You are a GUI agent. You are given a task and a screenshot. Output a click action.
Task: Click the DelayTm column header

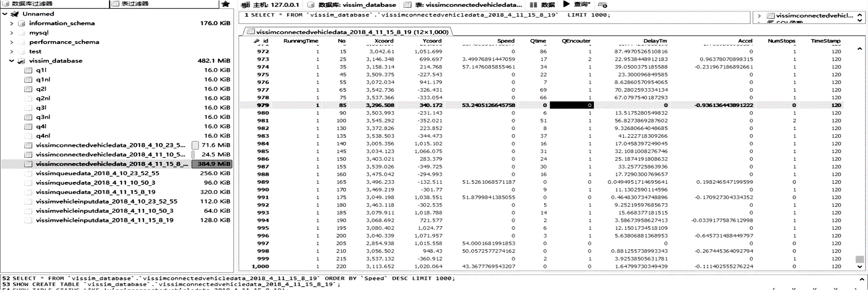[655, 41]
